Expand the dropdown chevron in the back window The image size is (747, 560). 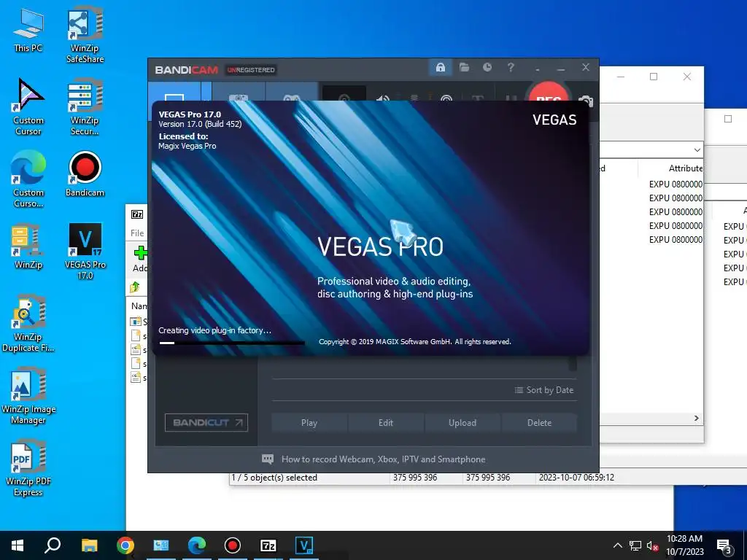coord(697,150)
